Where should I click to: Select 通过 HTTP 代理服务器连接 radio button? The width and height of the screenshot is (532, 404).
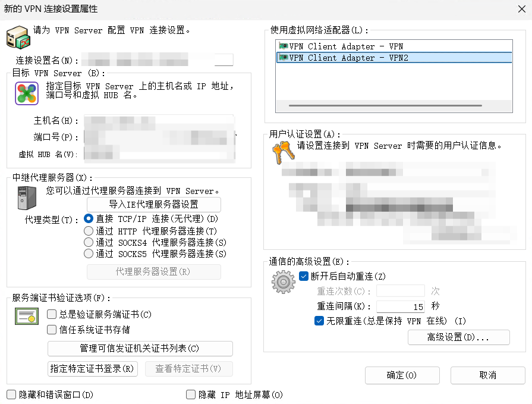pyautogui.click(x=87, y=231)
